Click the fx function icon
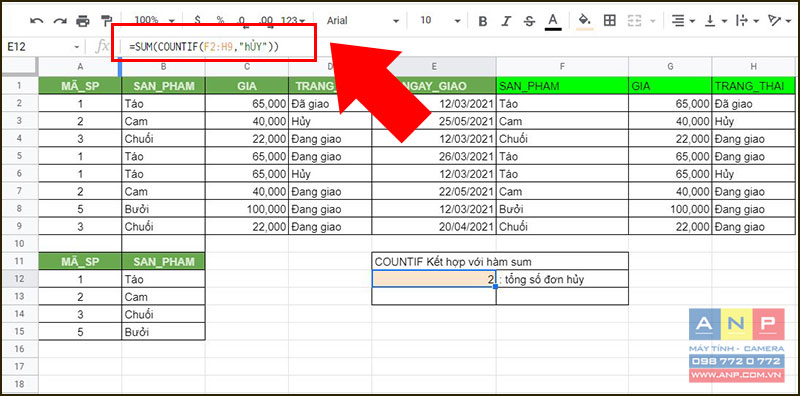800x396 pixels. pos(102,46)
